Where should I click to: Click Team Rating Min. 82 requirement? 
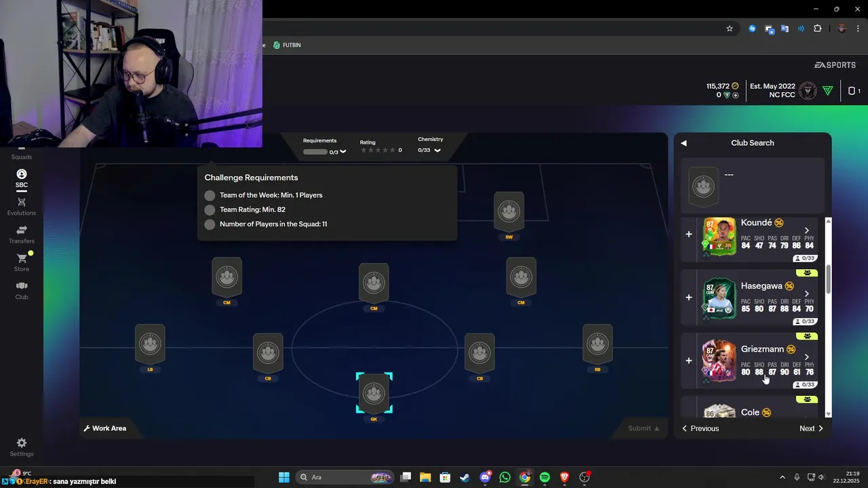(x=252, y=209)
